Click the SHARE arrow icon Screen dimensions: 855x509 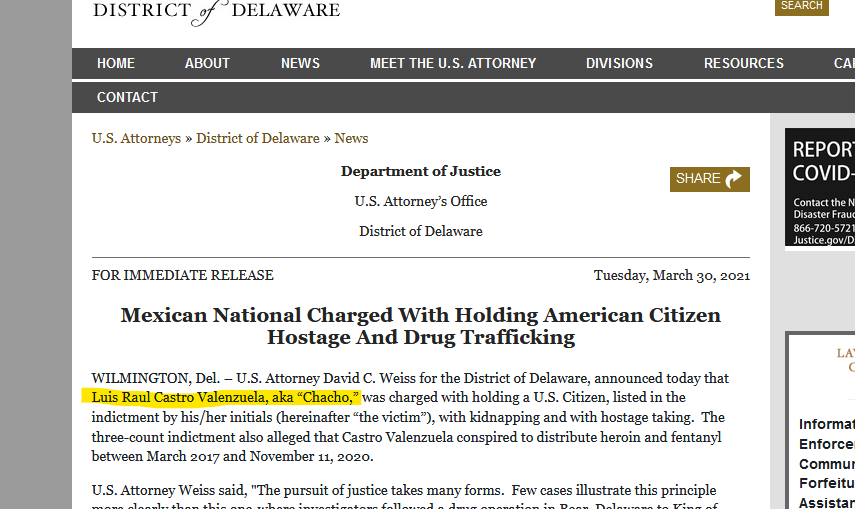pyautogui.click(x=733, y=179)
